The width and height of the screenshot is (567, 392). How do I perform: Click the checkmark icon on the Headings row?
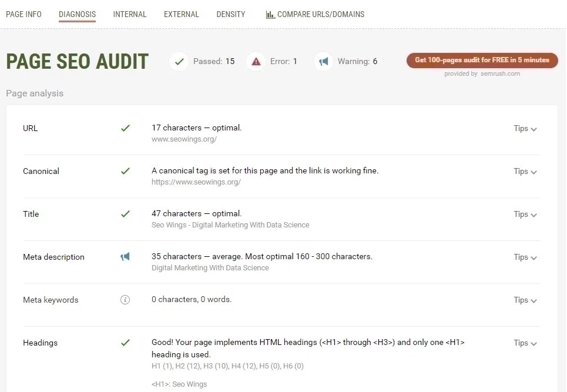pos(125,343)
